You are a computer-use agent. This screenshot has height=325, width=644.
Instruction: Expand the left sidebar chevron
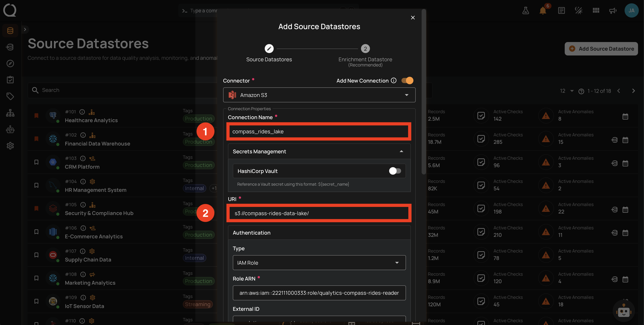(25, 29)
